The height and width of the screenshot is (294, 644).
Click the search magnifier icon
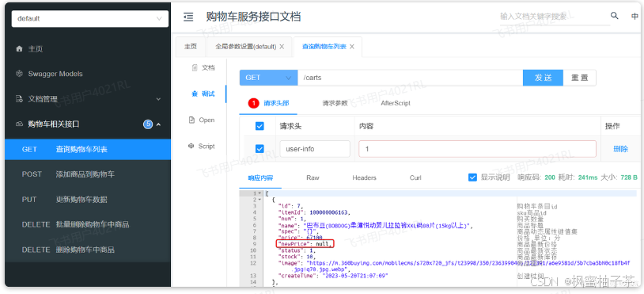[x=615, y=16]
